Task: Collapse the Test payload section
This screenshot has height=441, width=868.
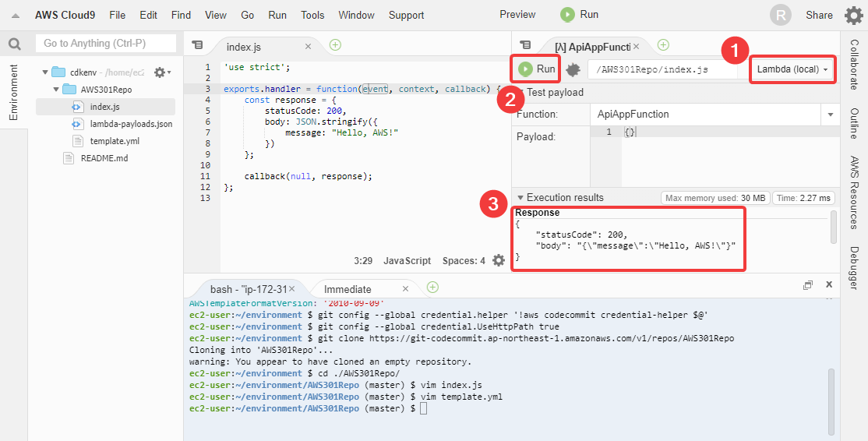Action: (x=521, y=93)
